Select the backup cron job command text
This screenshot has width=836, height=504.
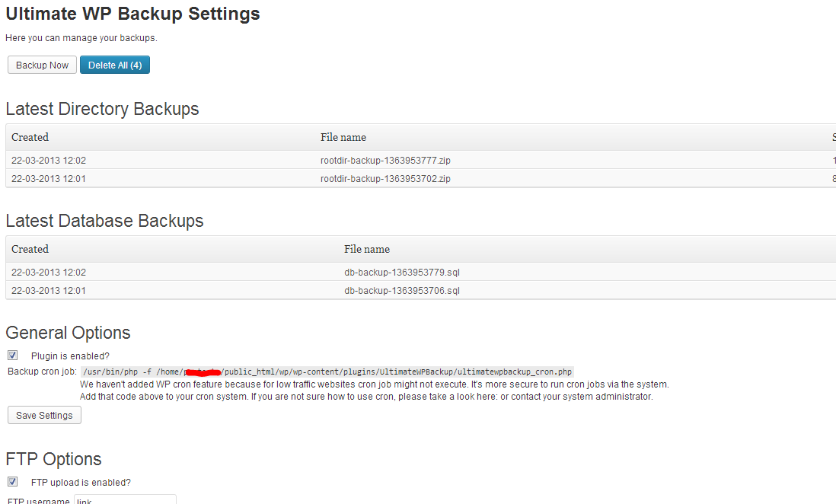pyautogui.click(x=327, y=372)
